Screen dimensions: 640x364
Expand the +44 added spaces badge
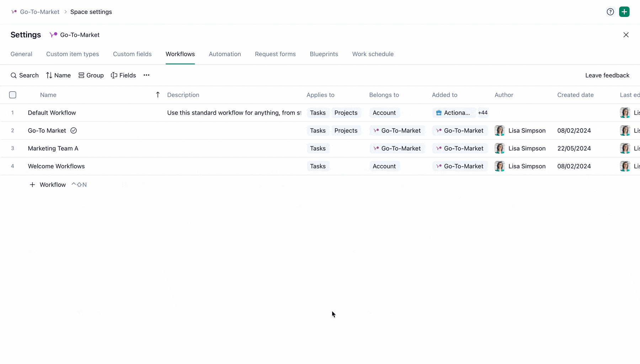(482, 113)
